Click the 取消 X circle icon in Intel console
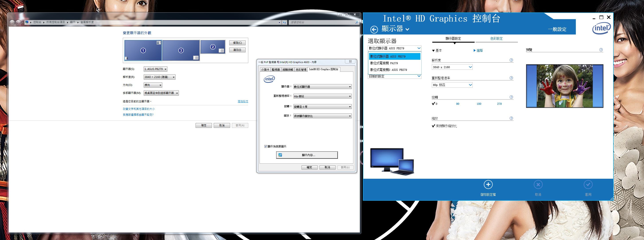The height and width of the screenshot is (240, 644). coord(538,185)
